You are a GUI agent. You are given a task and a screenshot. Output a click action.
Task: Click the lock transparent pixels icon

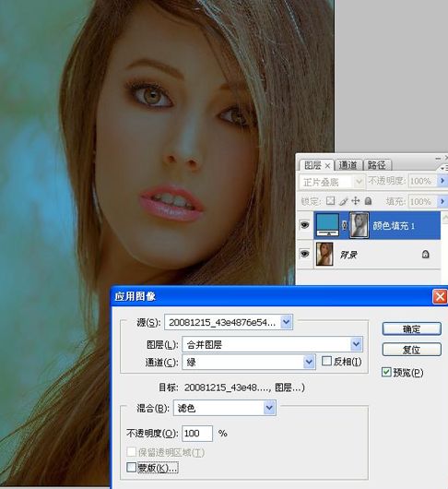331,201
